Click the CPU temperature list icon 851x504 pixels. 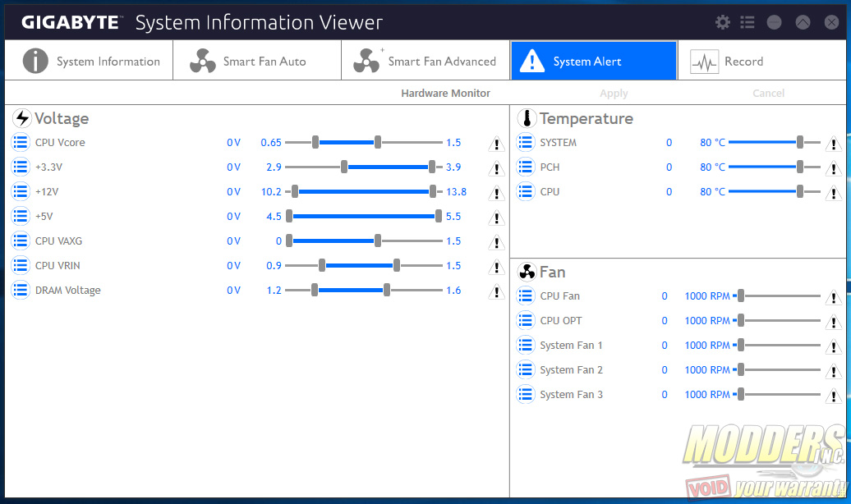pos(526,191)
